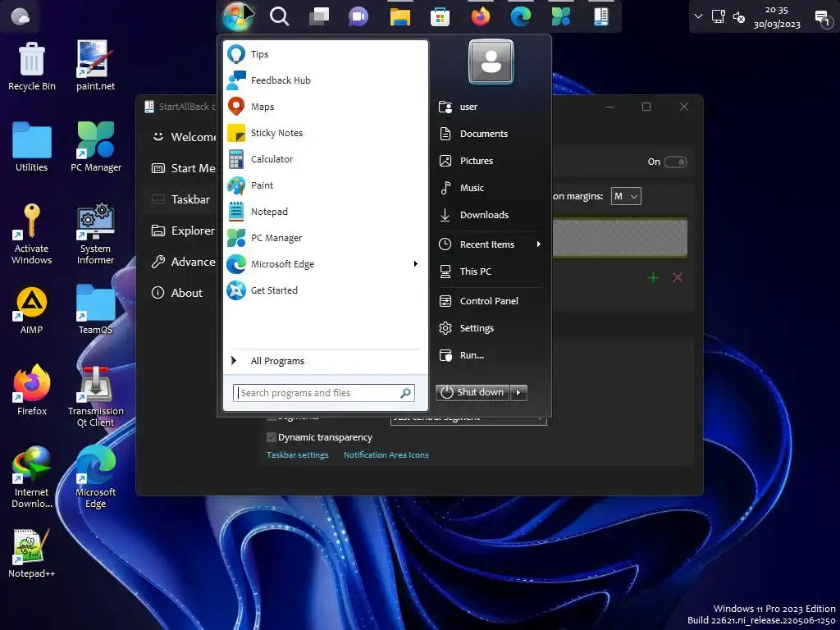Open the taskbar search magnifier

click(x=279, y=16)
